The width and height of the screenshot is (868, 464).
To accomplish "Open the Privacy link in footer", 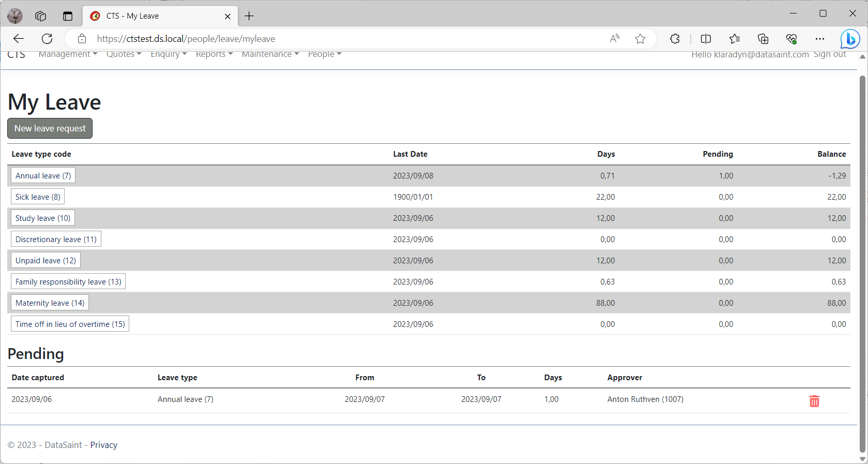I will click(x=104, y=445).
